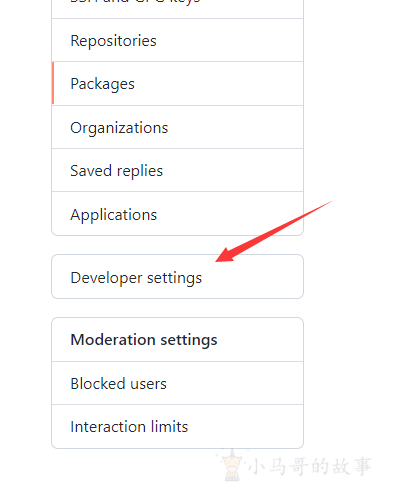Go to Organizations settings
414x494 pixels.
[177, 127]
